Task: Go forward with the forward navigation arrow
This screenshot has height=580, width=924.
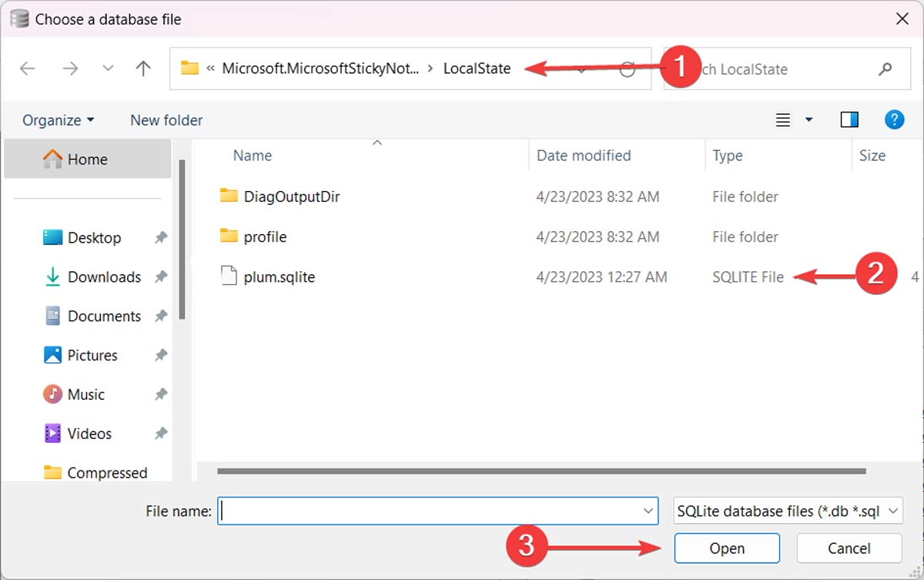Action: click(70, 69)
